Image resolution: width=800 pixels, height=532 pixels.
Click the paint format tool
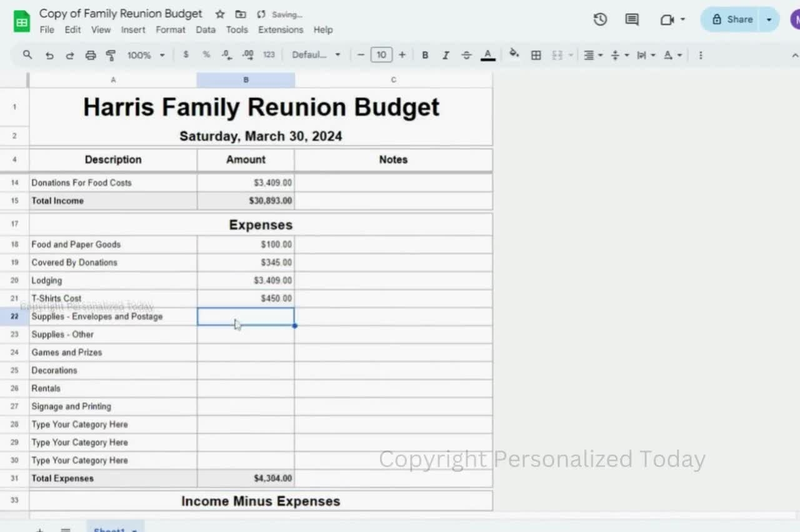(x=111, y=55)
